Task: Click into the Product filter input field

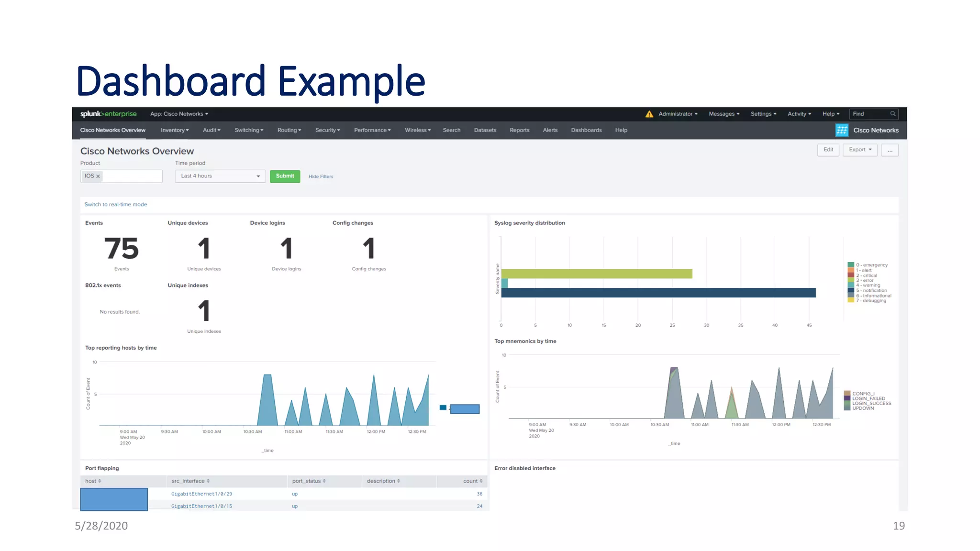Action: [132, 176]
